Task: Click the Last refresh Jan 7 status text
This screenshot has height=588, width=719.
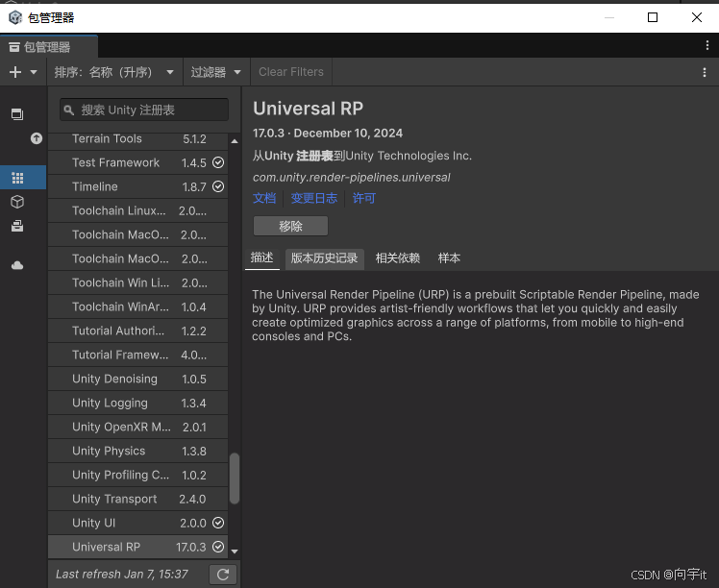Action: pos(122,575)
